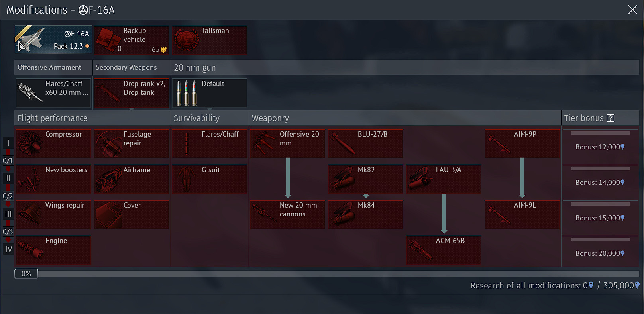
Task: Select the offensive armament gun icon
Action: 30,93
